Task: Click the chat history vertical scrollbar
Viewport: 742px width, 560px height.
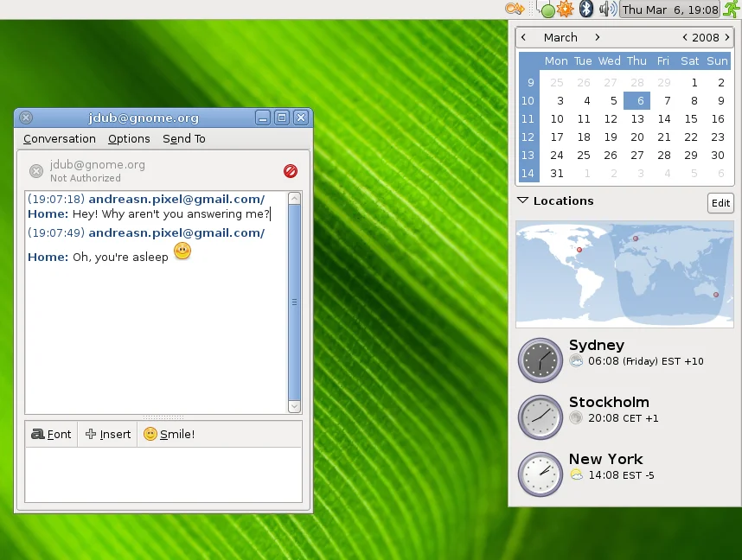Action: click(294, 302)
